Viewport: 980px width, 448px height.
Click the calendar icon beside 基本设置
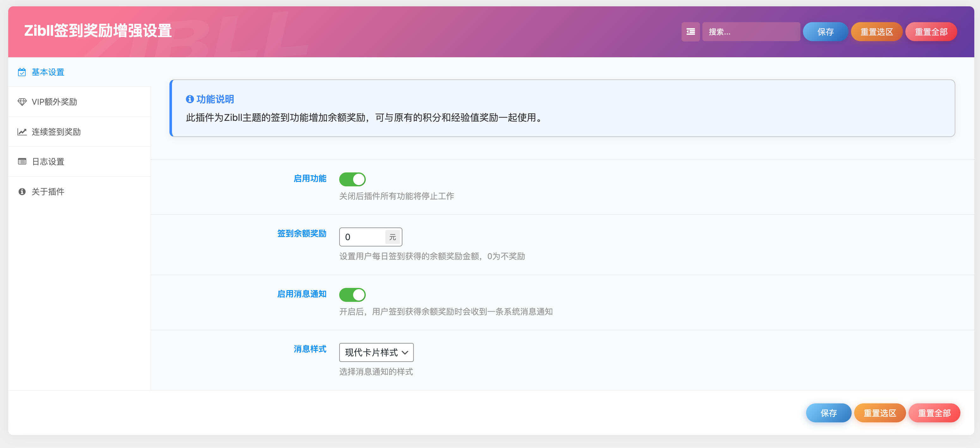22,72
